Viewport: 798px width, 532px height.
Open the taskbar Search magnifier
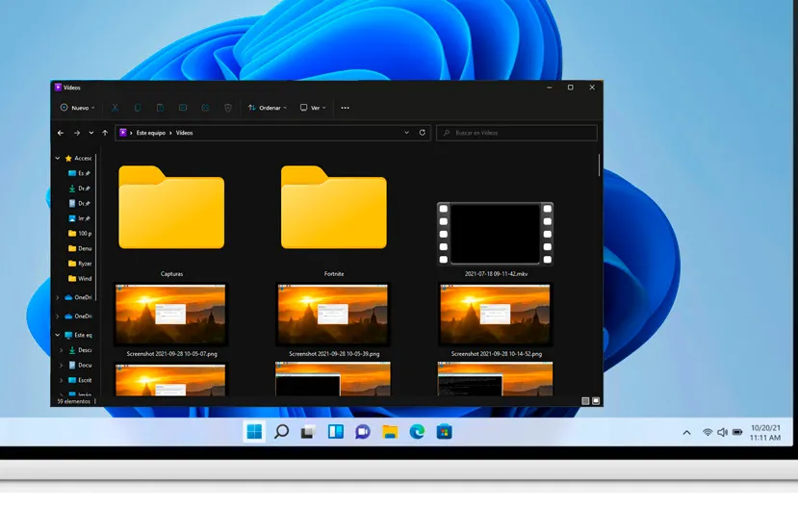(281, 432)
